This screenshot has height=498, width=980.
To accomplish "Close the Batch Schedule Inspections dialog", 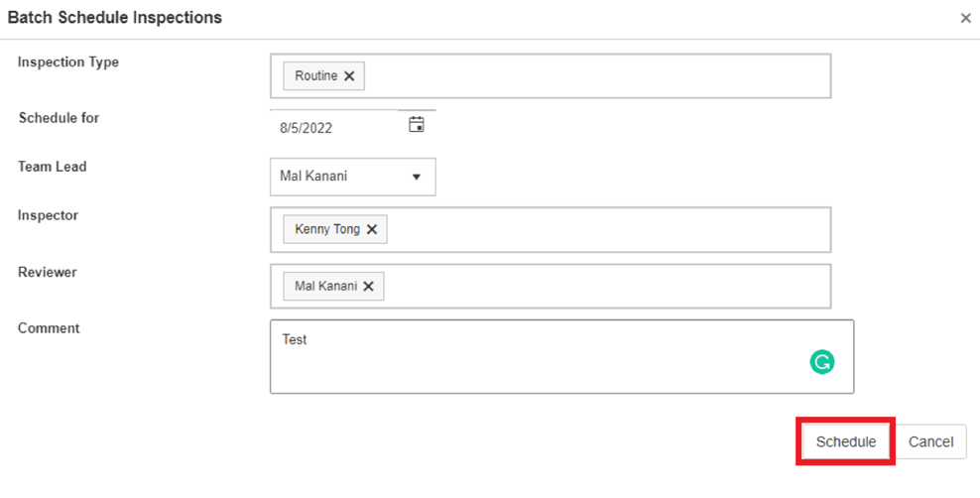I will (x=966, y=18).
